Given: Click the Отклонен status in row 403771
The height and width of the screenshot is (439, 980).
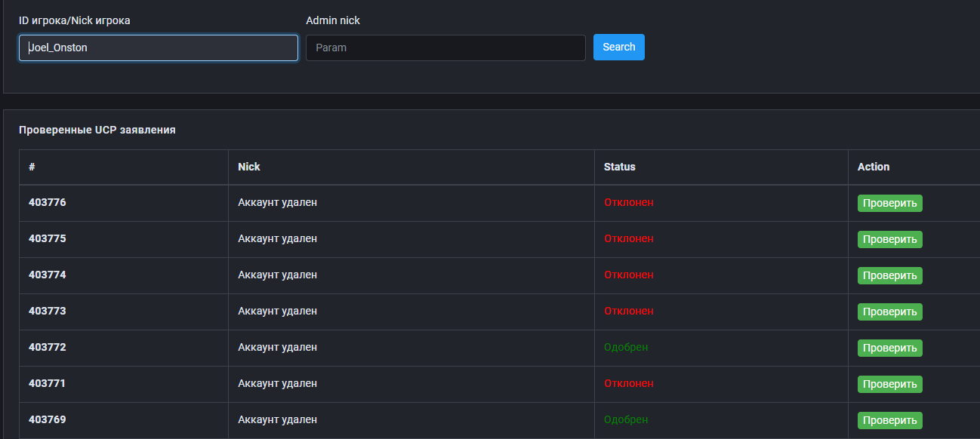Looking at the screenshot, I should click(628, 383).
